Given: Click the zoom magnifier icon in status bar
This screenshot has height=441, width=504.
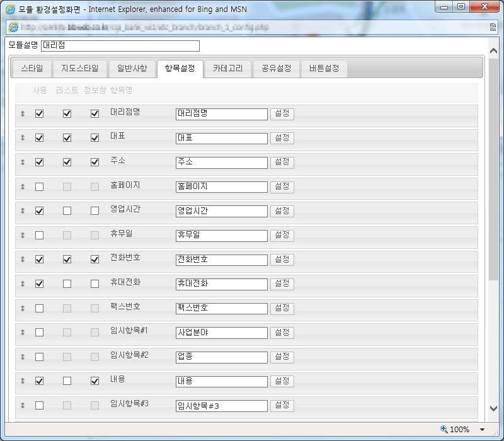Looking at the screenshot, I should (444, 429).
